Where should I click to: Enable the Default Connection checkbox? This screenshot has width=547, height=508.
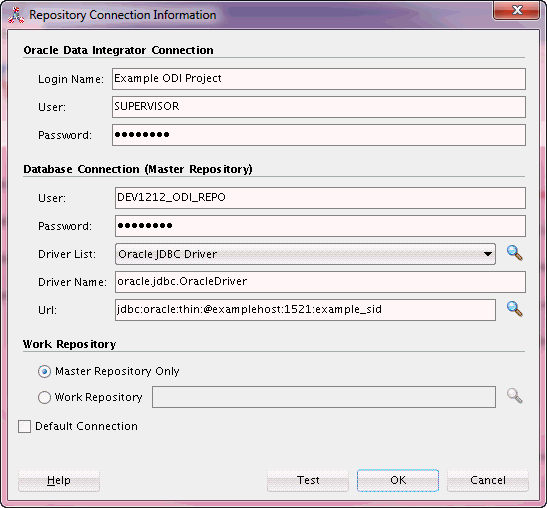(x=24, y=426)
